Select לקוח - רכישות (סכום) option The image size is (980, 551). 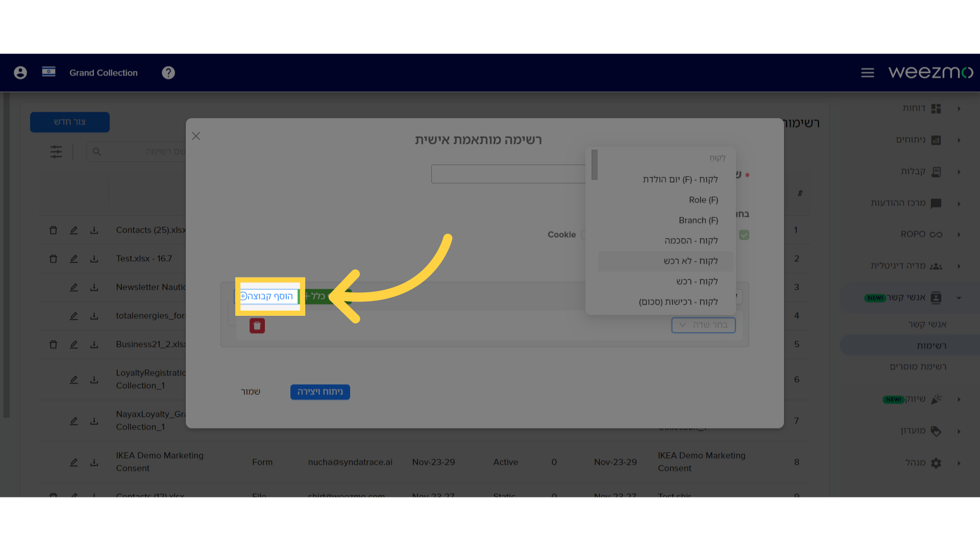click(666, 302)
